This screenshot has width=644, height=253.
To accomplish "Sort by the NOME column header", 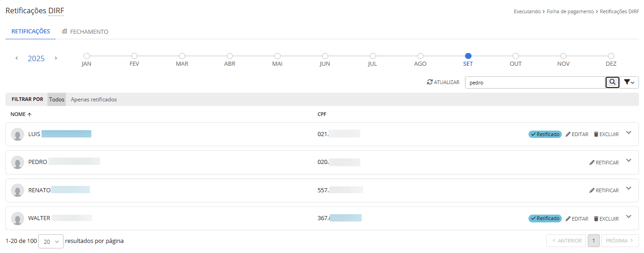I will (21, 114).
